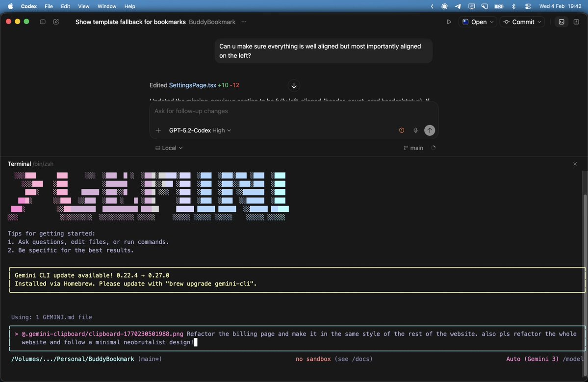Open the Apple menu
The width and height of the screenshot is (588, 382).
tap(10, 6)
